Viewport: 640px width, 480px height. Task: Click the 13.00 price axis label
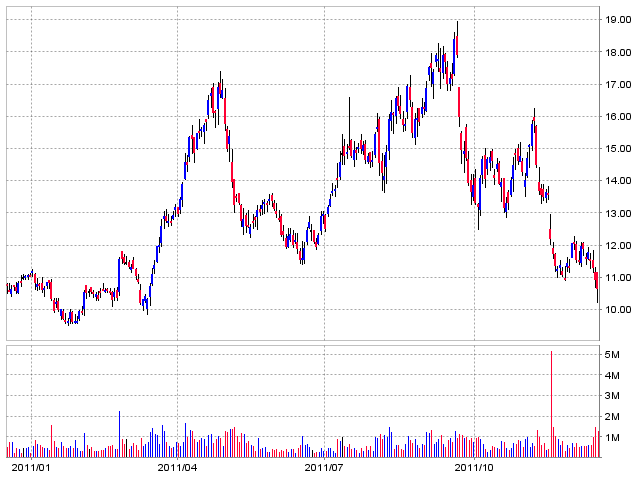click(x=618, y=213)
